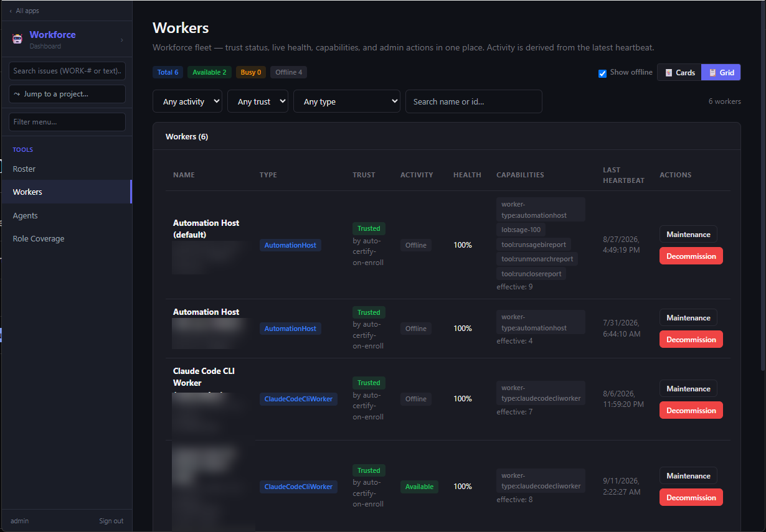Click the tool:runsagebireport capability tag

tap(534, 245)
